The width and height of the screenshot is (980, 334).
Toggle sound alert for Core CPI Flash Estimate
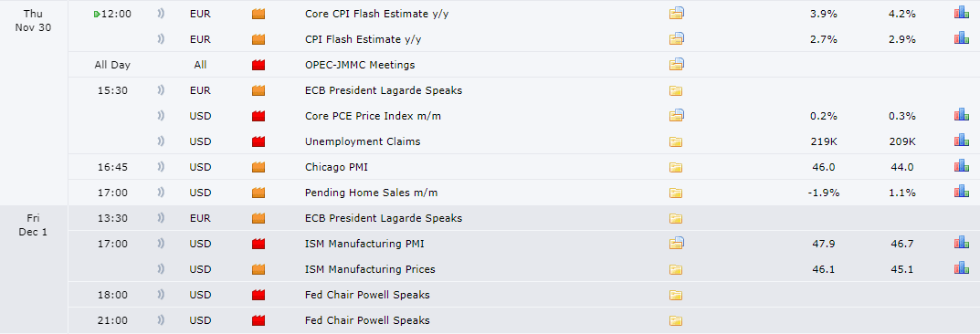[162, 14]
